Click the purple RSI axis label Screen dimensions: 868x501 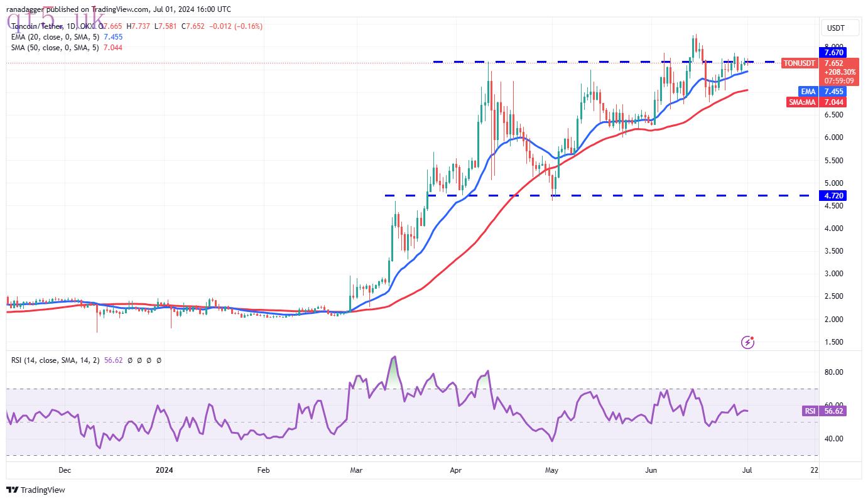click(810, 411)
